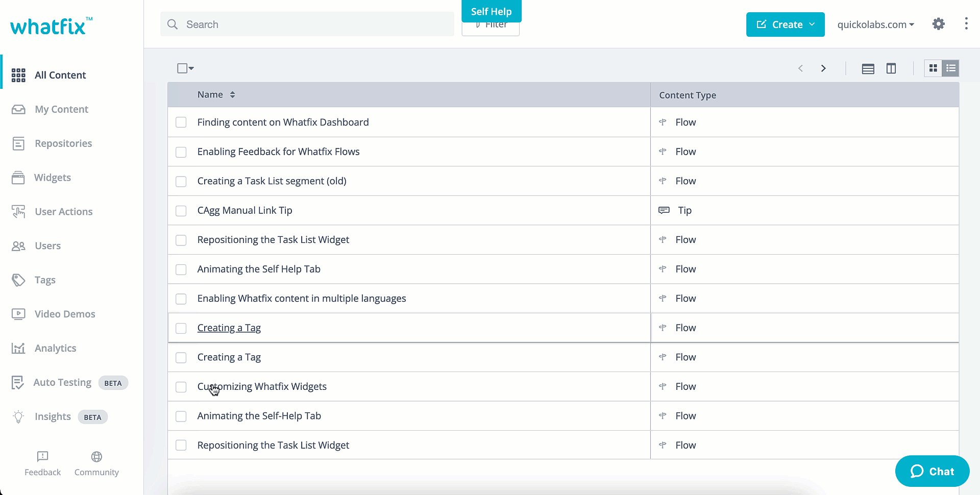The height and width of the screenshot is (495, 980).
Task: Click Flow icon in Customizing Whatfix Widgets row
Action: [x=663, y=386]
